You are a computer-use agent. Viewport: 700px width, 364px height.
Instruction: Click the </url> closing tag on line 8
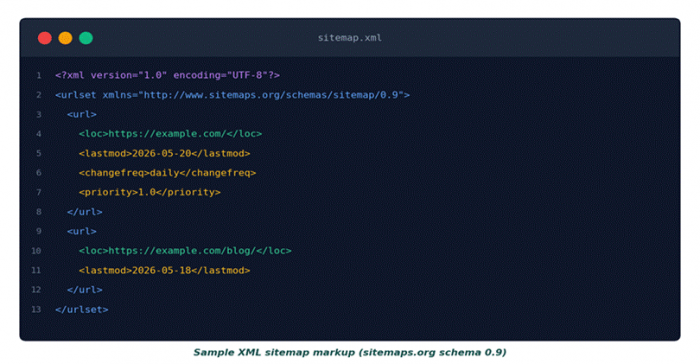tap(84, 212)
